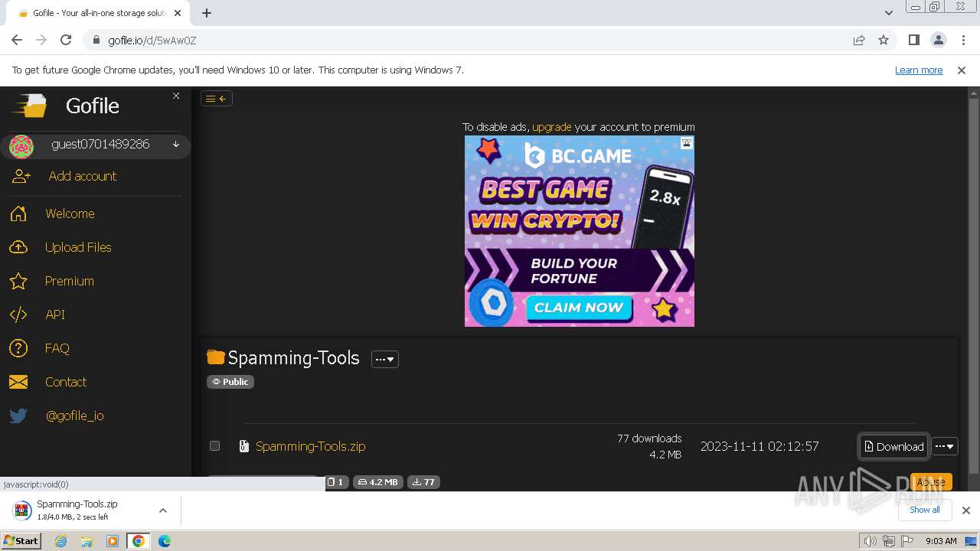The height and width of the screenshot is (551, 980).
Task: Click the upgrade link above the ad
Action: pyautogui.click(x=551, y=127)
